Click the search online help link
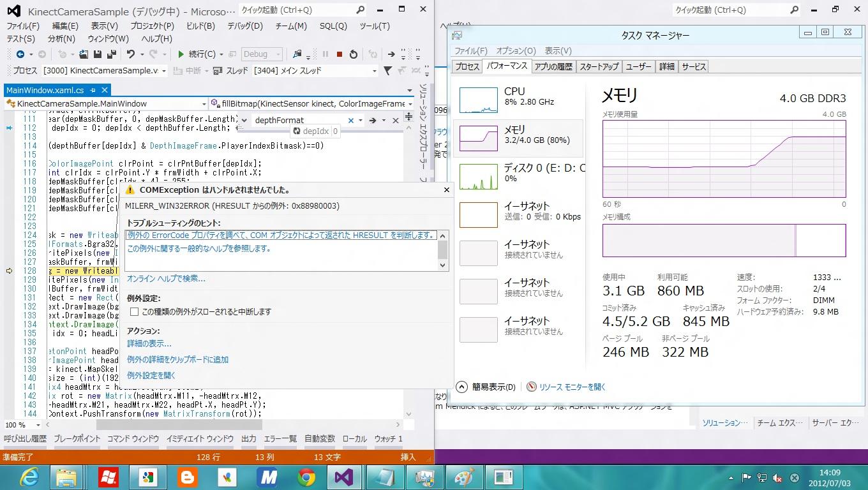The width and height of the screenshot is (868, 490). point(166,279)
